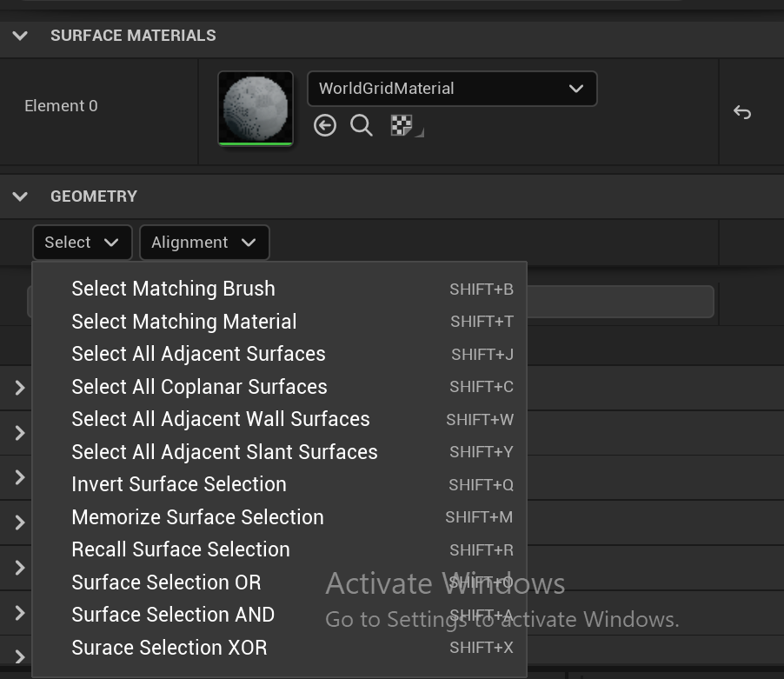Click Invert Surface Selection
The image size is (784, 679).
pyautogui.click(x=179, y=484)
